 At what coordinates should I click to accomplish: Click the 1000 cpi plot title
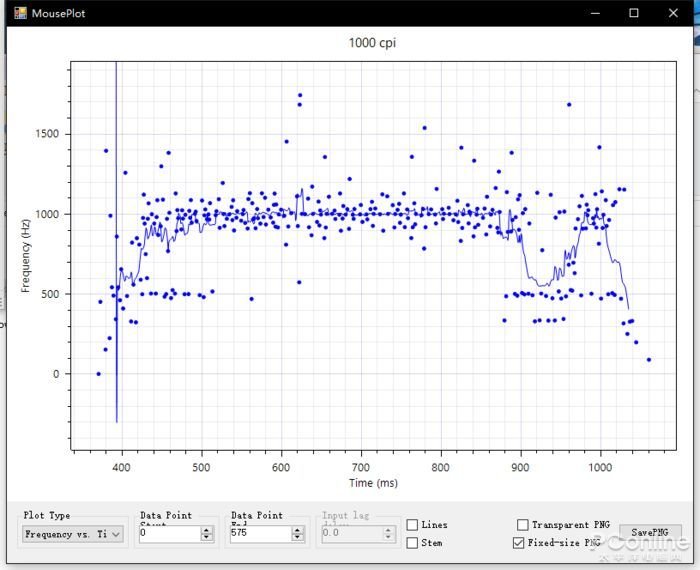pyautogui.click(x=372, y=43)
